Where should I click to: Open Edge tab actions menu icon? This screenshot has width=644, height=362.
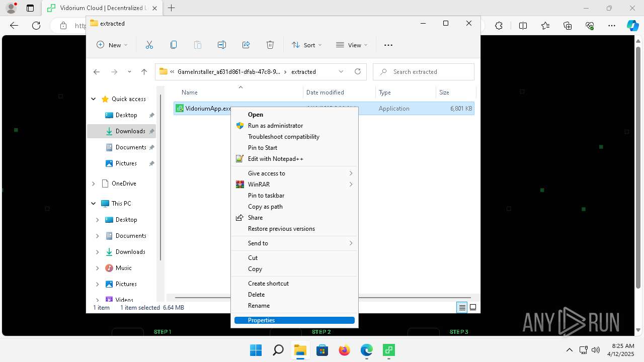30,8
